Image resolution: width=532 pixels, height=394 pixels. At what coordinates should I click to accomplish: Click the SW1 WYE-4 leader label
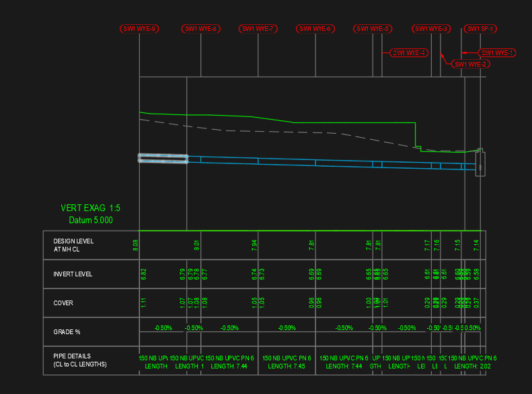pyautogui.click(x=409, y=53)
